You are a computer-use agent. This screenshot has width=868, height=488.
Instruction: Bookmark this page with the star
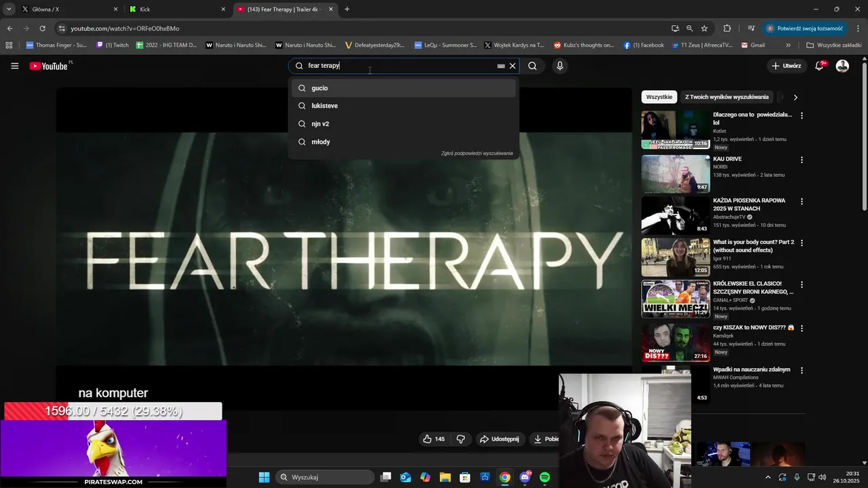[x=705, y=28]
